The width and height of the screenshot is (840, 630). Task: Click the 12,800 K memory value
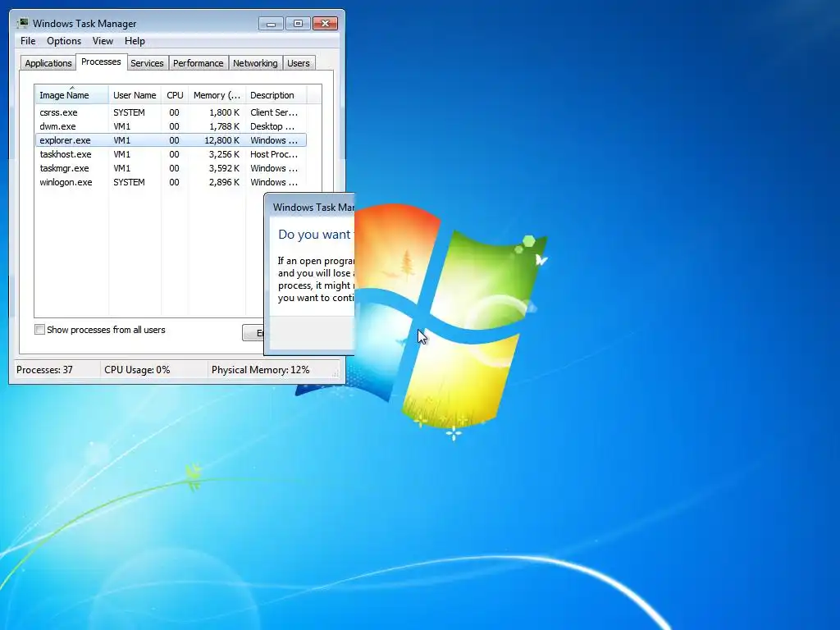[221, 140]
